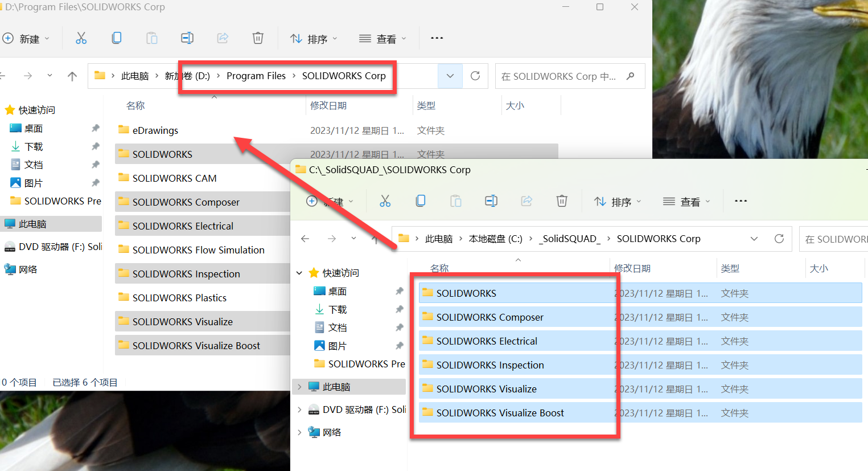Click the 修改日期 column header in C: window
The image size is (868, 471).
pyautogui.click(x=632, y=268)
